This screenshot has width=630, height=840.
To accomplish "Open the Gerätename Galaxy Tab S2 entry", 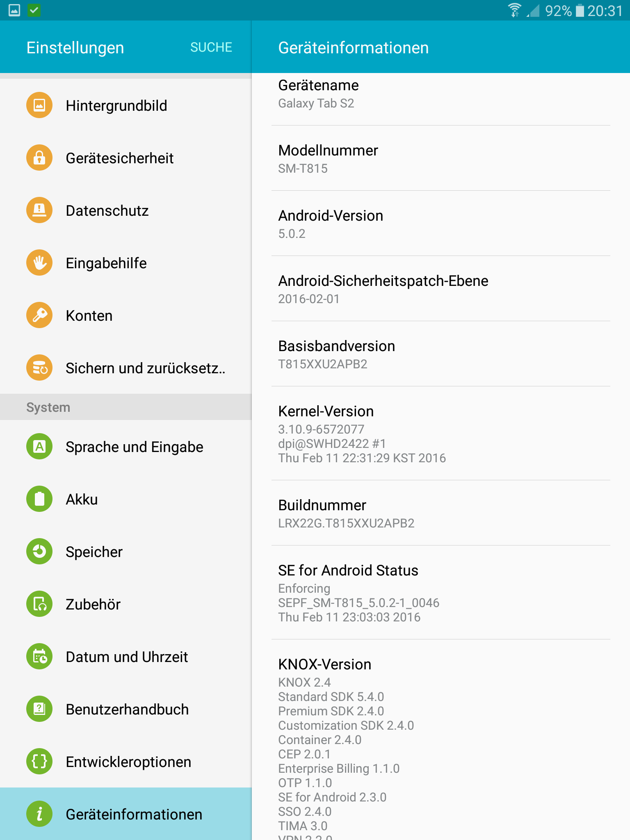I will click(x=441, y=99).
